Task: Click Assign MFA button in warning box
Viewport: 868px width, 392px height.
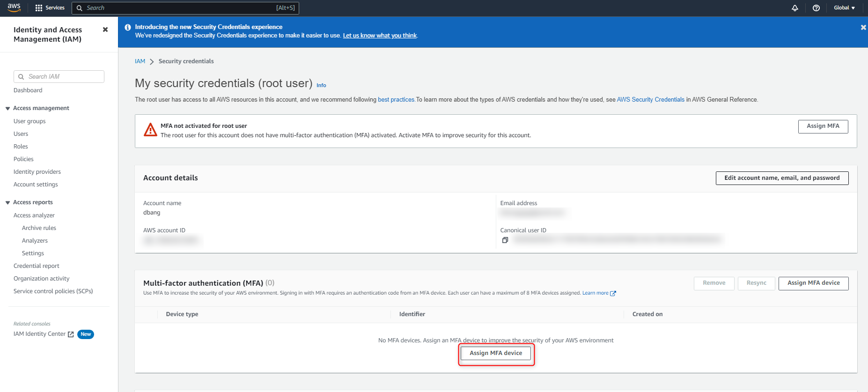Action: (x=823, y=126)
